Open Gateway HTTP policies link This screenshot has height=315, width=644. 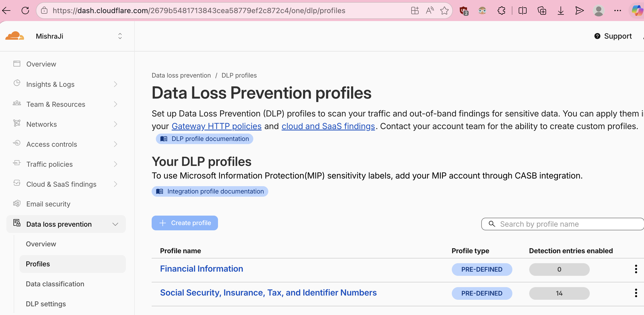coord(216,126)
